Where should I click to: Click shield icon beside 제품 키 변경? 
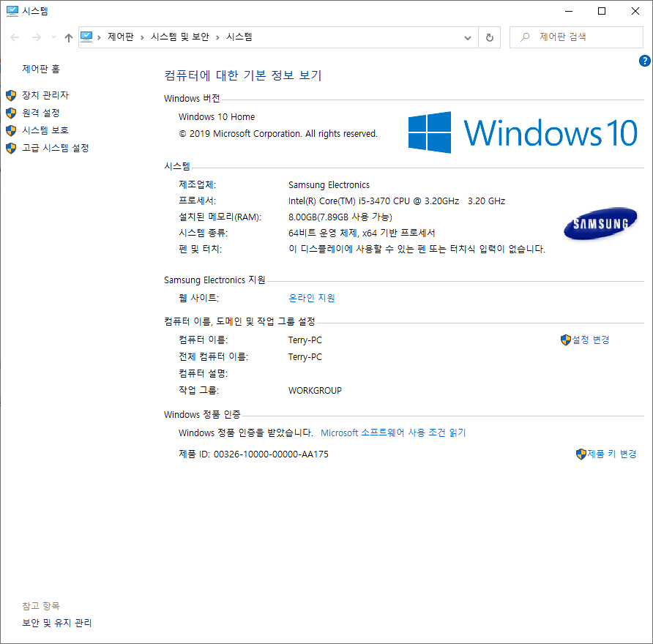pos(581,454)
